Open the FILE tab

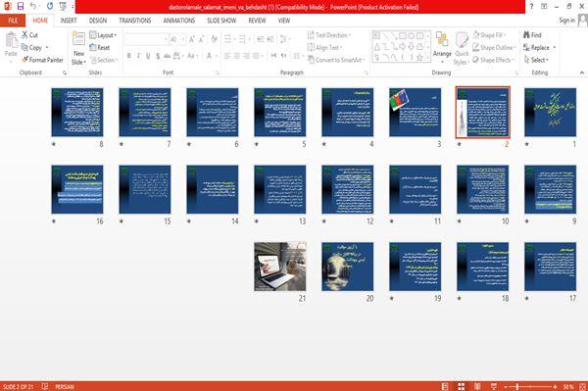pos(13,21)
